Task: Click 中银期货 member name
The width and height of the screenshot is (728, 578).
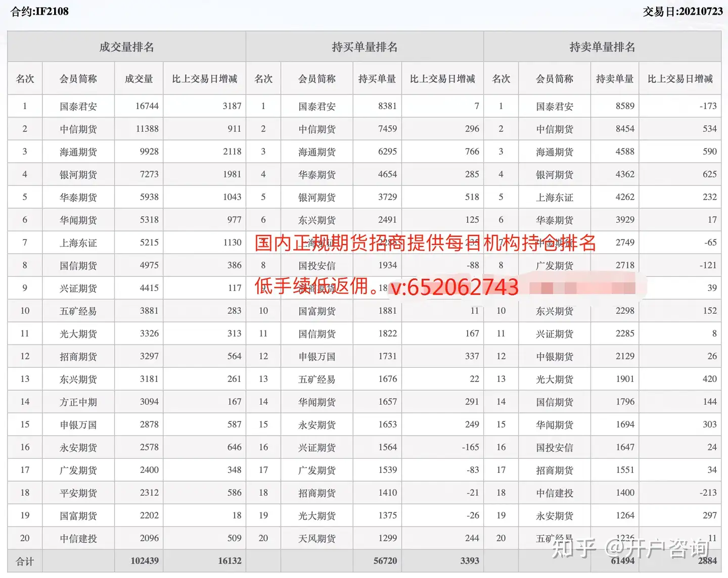Action: [x=555, y=357]
